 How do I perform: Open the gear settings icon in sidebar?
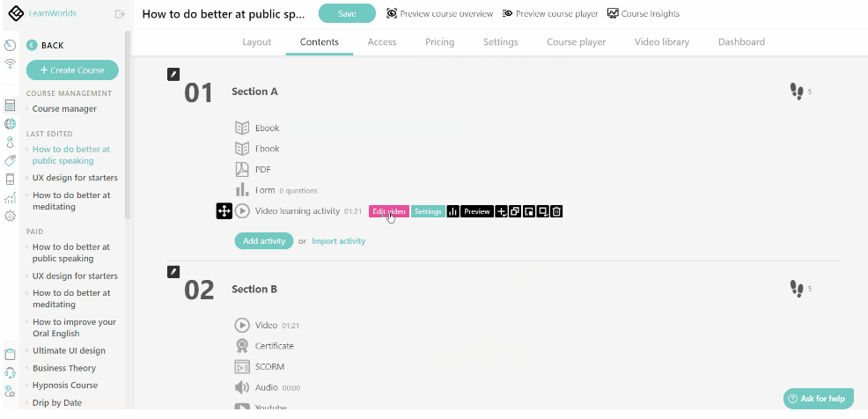[x=11, y=216]
